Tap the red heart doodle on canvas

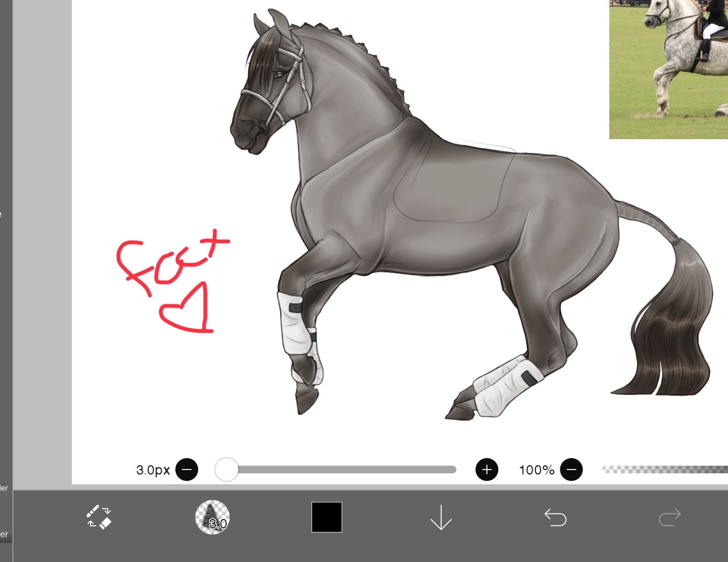pyautogui.click(x=187, y=310)
